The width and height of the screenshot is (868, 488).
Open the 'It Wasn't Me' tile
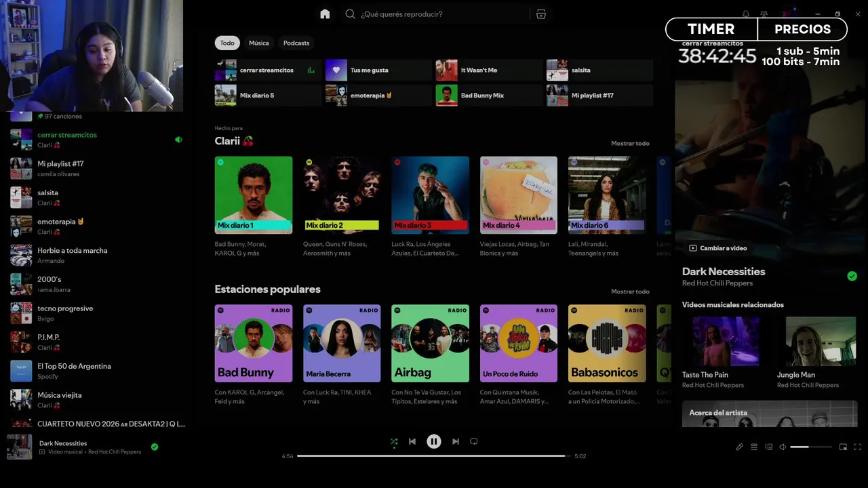coord(489,70)
